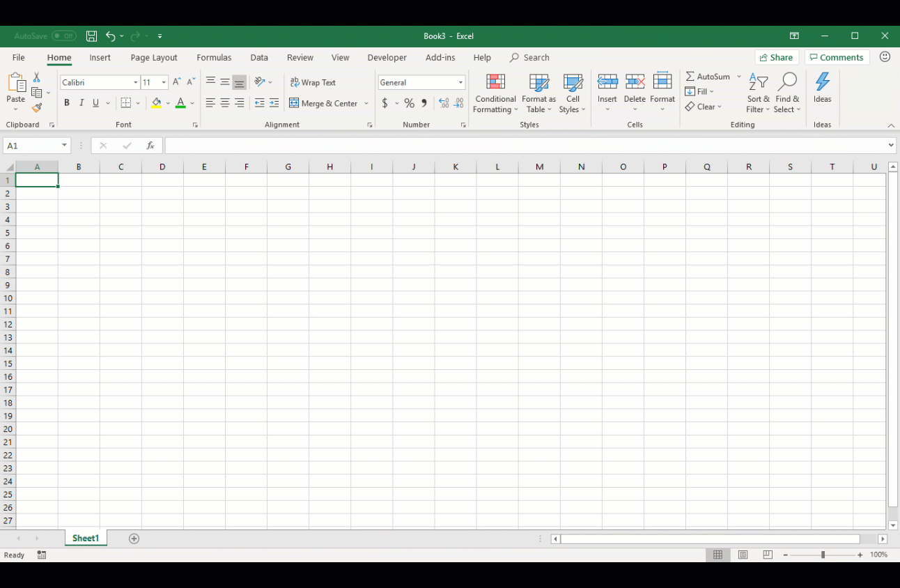Open the Developer tab

387,57
